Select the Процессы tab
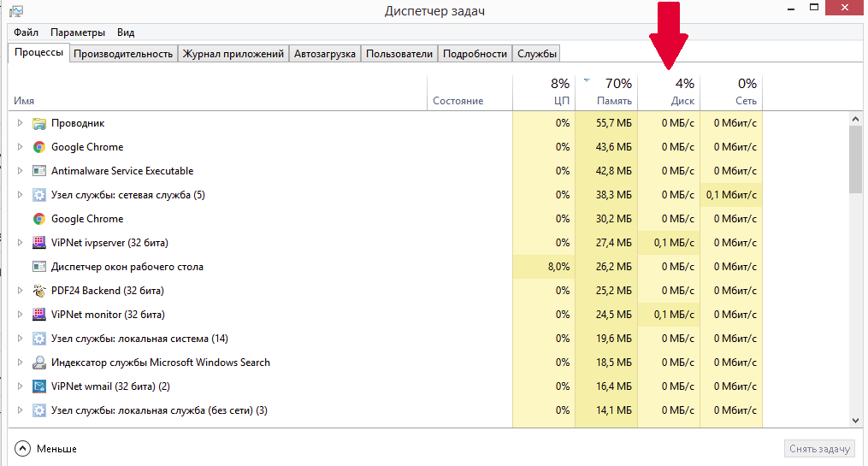Image resolution: width=868 pixels, height=466 pixels. (38, 52)
